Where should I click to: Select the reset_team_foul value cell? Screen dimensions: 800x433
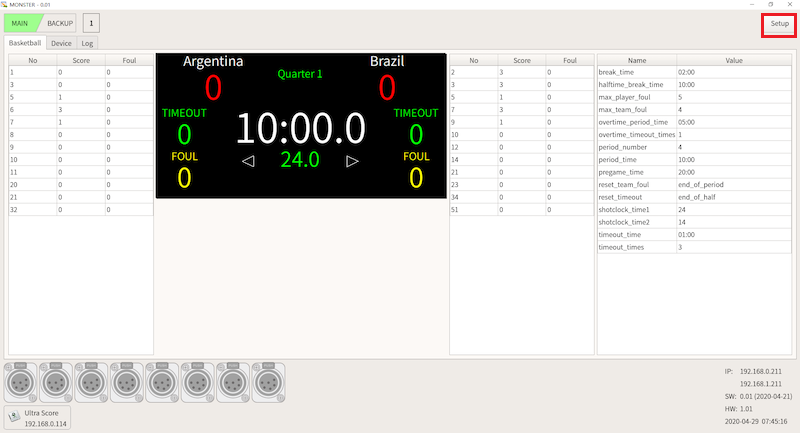click(x=734, y=184)
